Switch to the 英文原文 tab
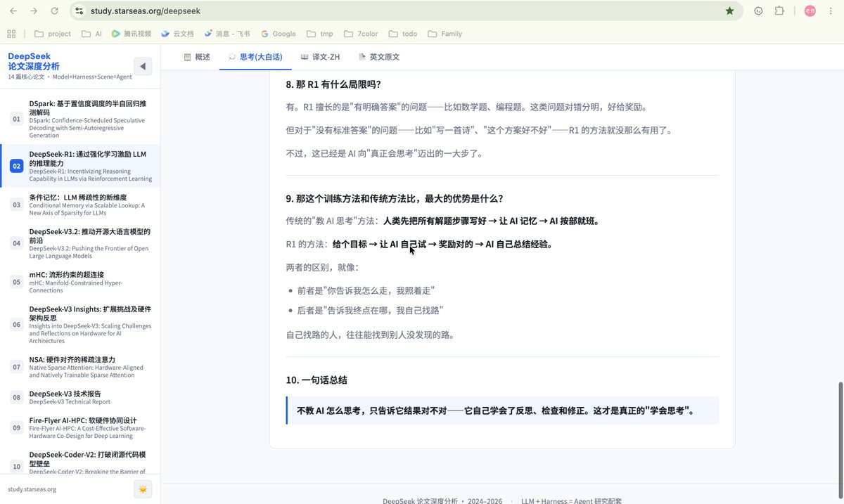The width and height of the screenshot is (844, 504). [x=379, y=57]
